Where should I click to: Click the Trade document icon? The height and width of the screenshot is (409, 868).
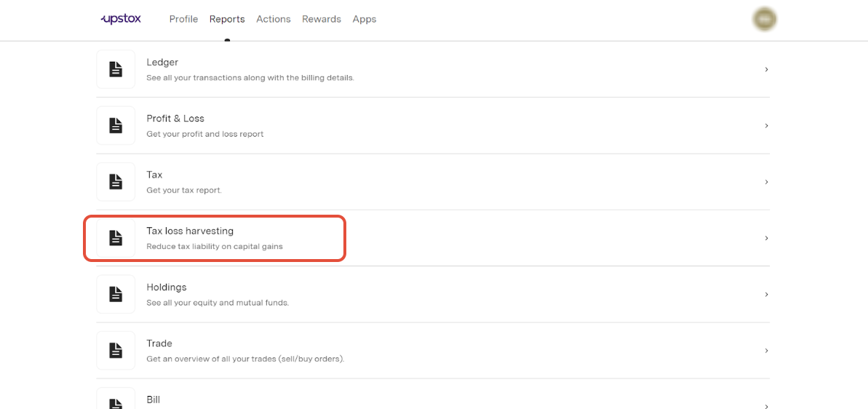pyautogui.click(x=116, y=350)
